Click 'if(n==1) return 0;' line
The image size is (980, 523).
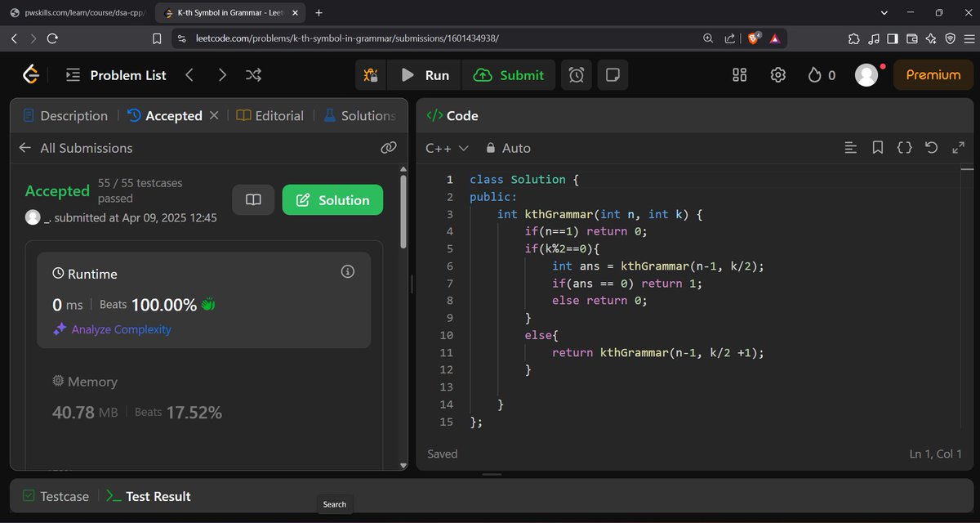(586, 231)
